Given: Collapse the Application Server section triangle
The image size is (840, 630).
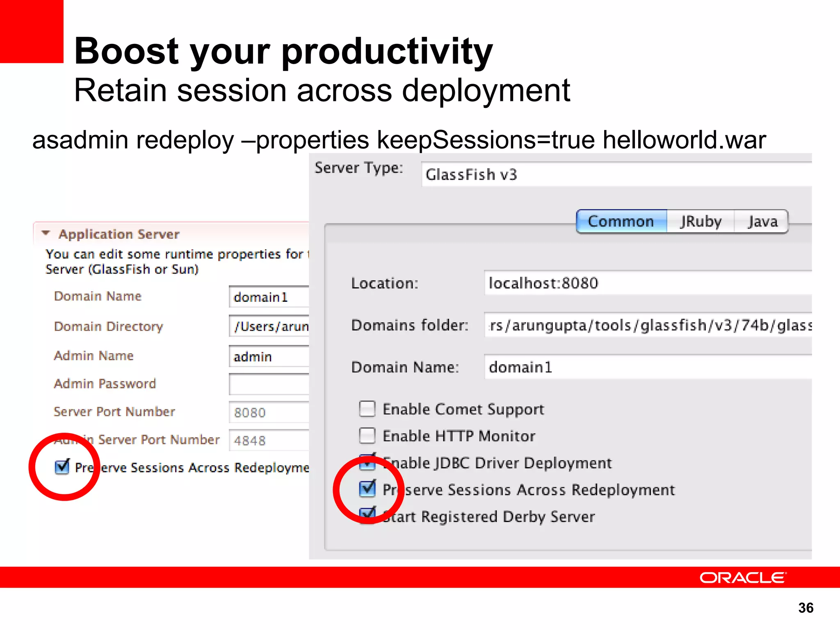Looking at the screenshot, I should click(46, 233).
